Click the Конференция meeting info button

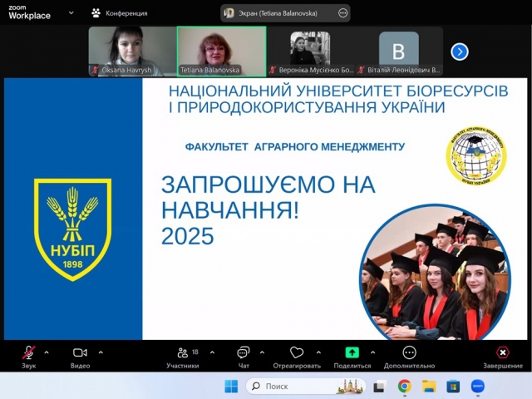pyautogui.click(x=120, y=13)
